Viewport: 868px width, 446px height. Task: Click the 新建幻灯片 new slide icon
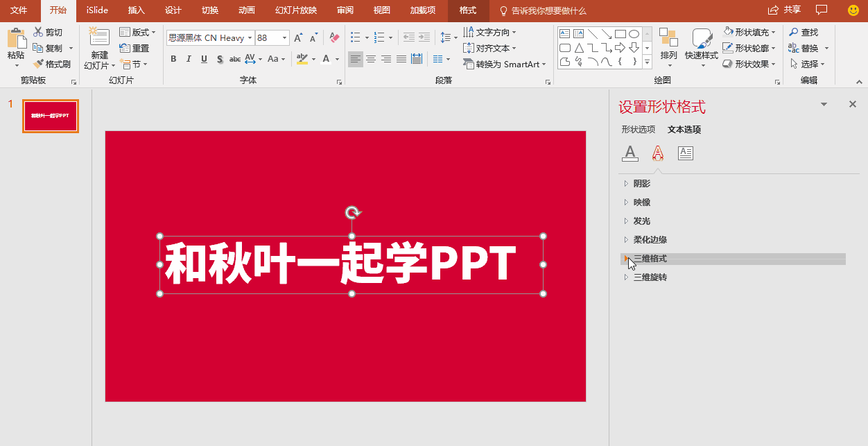pyautogui.click(x=99, y=37)
